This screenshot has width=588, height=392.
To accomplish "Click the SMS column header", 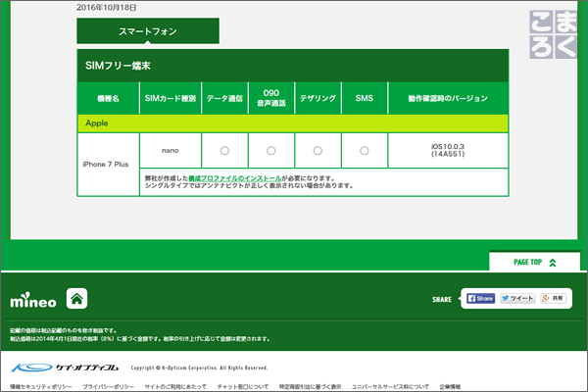I will pyautogui.click(x=365, y=98).
